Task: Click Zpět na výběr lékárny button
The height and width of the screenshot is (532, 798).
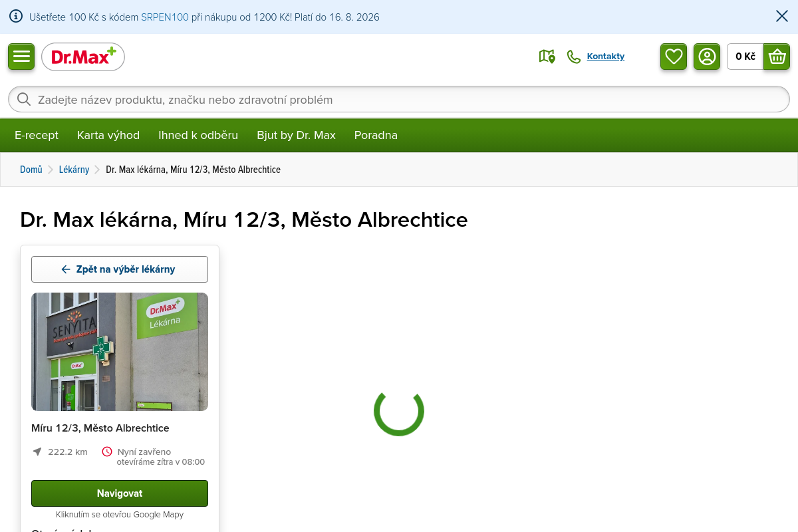Action: (120, 269)
